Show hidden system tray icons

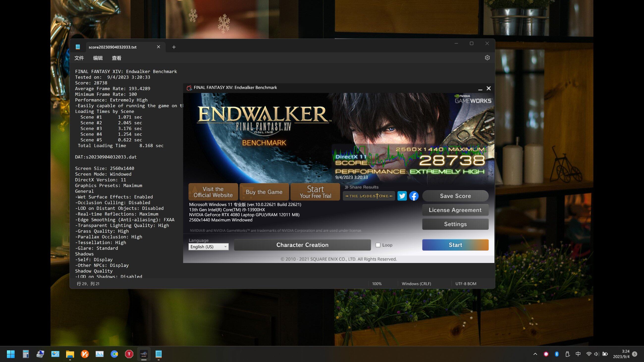click(x=535, y=354)
